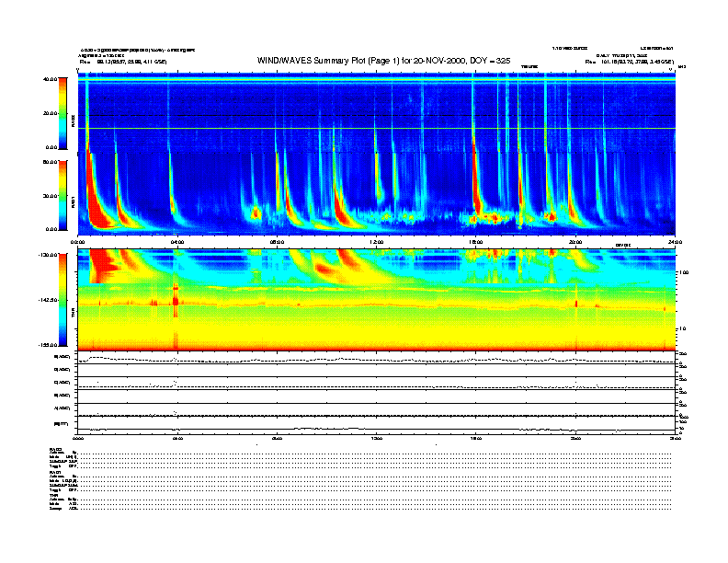Click 20:00 label under RAD1 spectrogram
728x563 pixels.
tap(575, 242)
